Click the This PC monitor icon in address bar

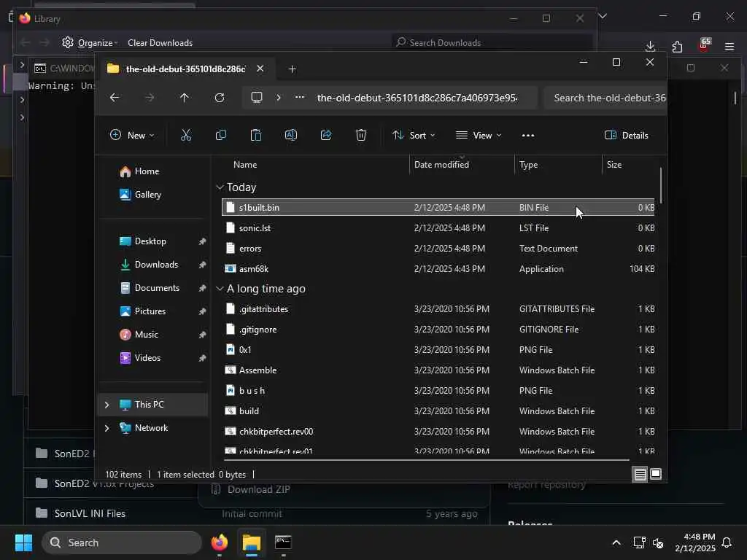pyautogui.click(x=257, y=98)
